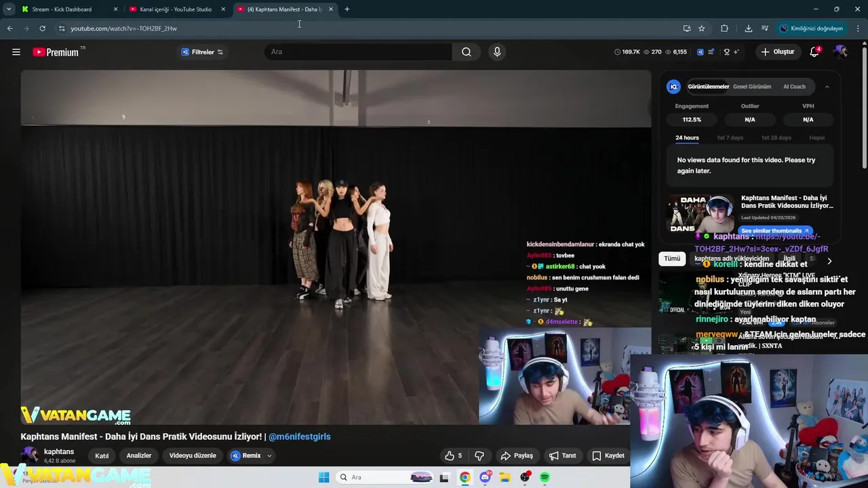The height and width of the screenshot is (488, 868).
Task: View site information icon in address bar
Action: pos(62,28)
